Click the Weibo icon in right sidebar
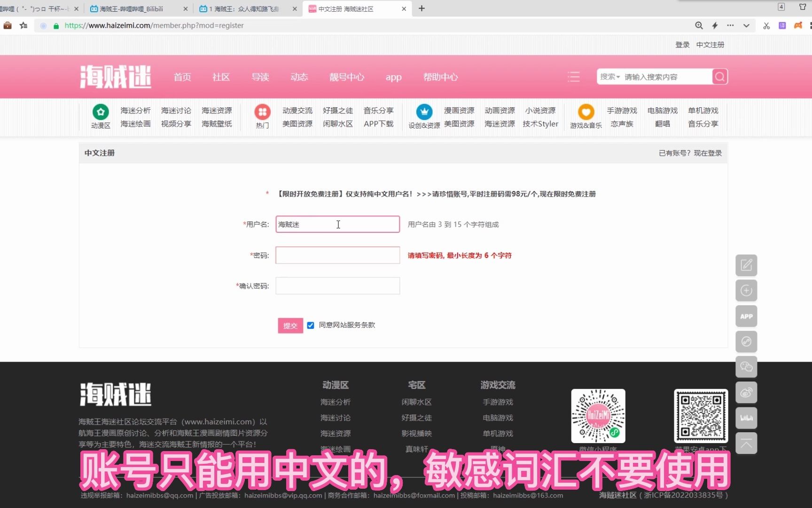812x508 pixels. [746, 392]
